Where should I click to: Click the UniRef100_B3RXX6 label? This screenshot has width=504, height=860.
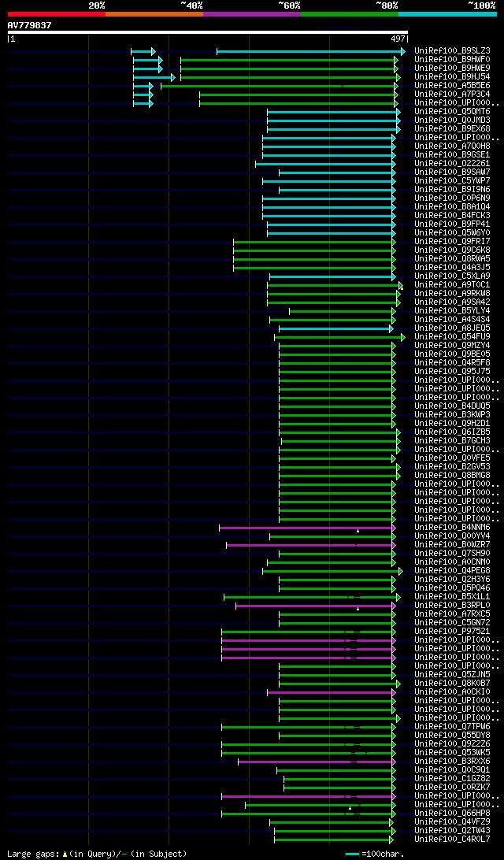452,762
